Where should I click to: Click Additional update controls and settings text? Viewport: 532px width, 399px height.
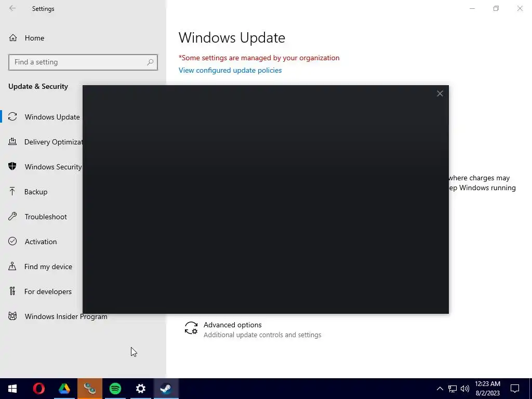pyautogui.click(x=262, y=335)
